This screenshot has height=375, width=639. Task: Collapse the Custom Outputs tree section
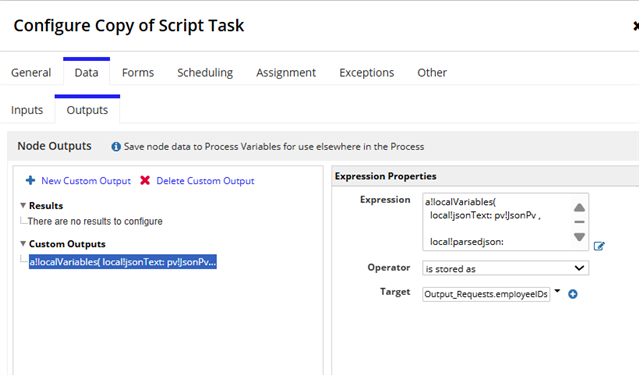pos(23,244)
